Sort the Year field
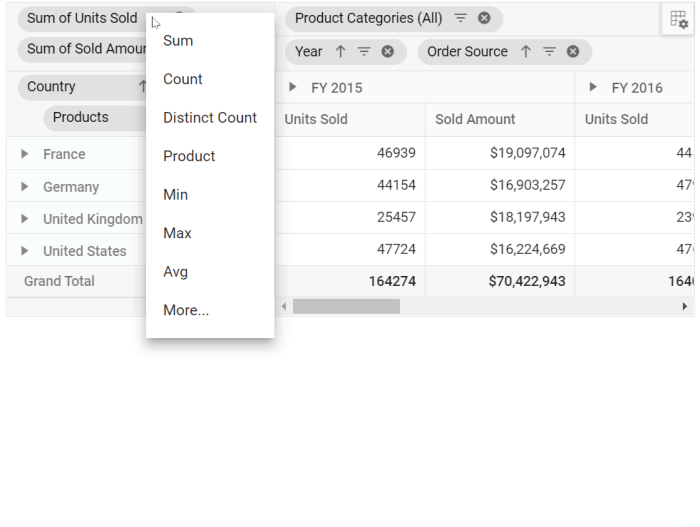Screen dimensions: 700x527 pos(340,52)
